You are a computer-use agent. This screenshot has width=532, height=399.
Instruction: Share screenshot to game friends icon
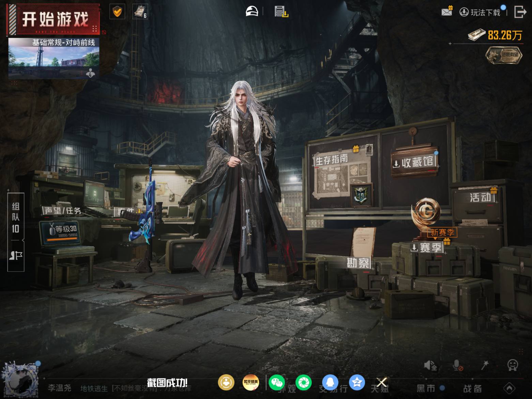[x=226, y=382]
